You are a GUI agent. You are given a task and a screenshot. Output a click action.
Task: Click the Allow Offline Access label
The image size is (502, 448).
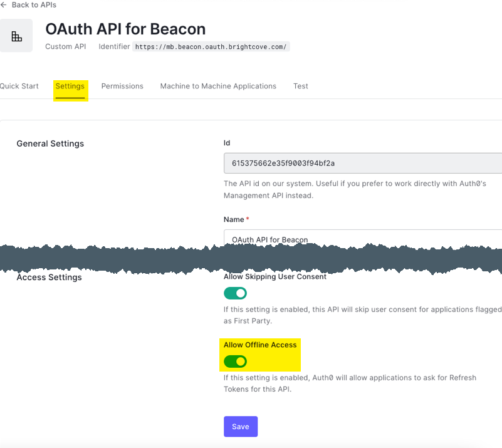(260, 345)
